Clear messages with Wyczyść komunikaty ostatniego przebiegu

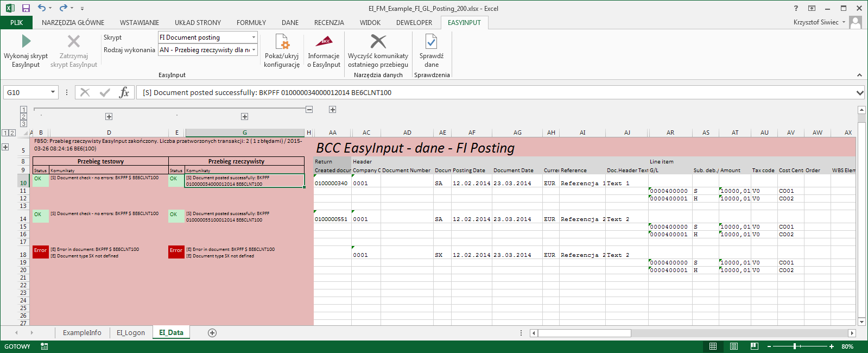click(x=378, y=51)
